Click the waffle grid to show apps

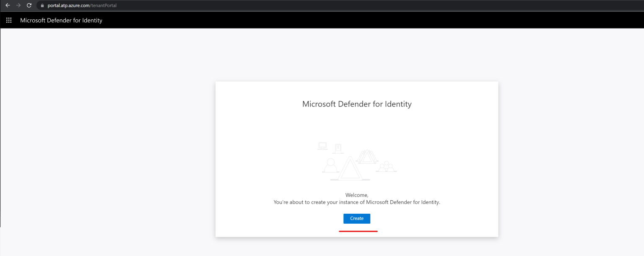[x=9, y=20]
